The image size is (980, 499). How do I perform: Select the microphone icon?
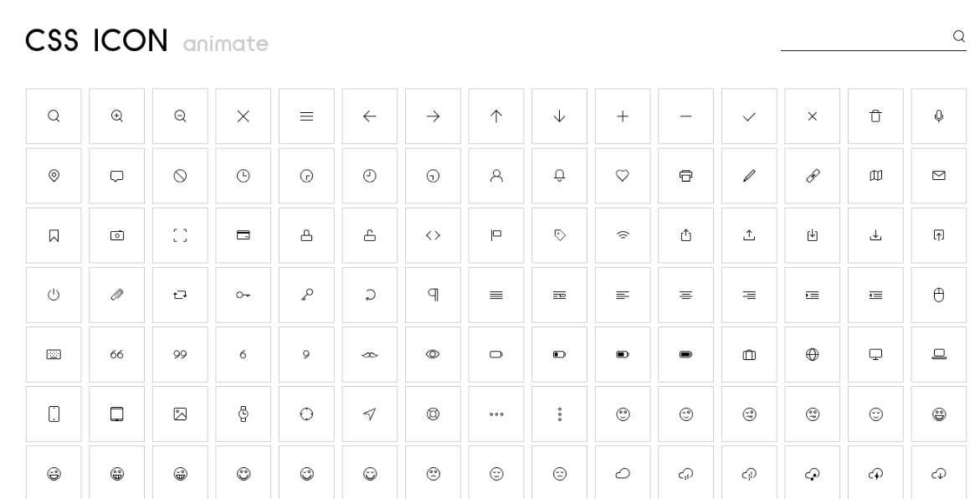[x=939, y=116]
